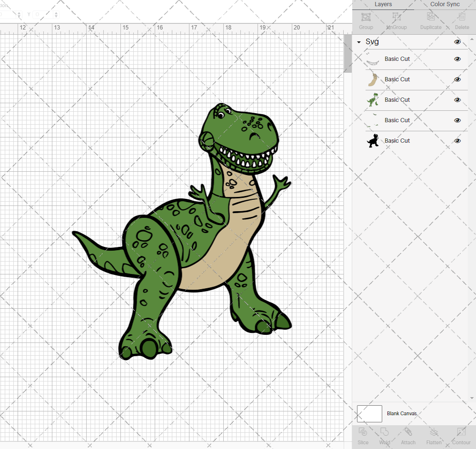Select the tan belly layer thumbnail
Screen dimensions: 476x449
tap(373, 79)
